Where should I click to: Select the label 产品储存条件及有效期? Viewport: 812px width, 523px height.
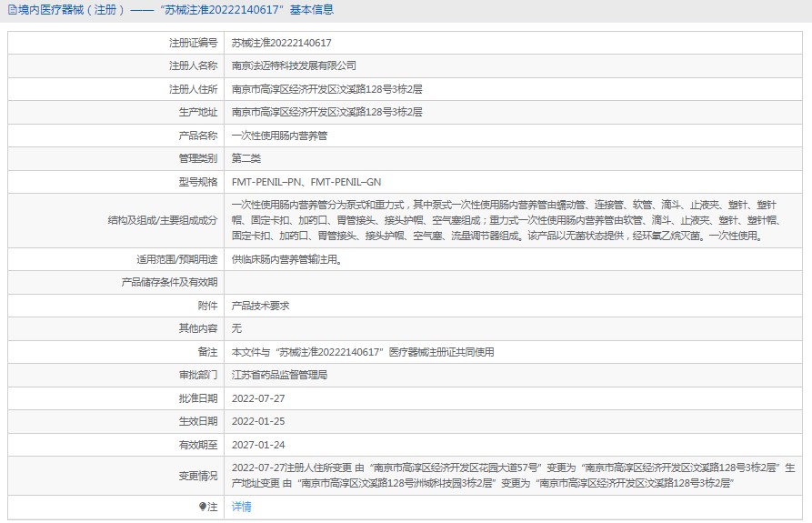coord(169,282)
